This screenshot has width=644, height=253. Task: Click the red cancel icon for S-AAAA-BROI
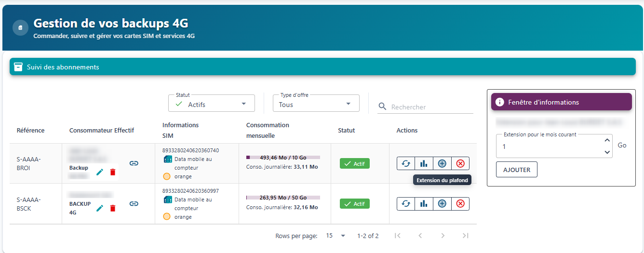tap(460, 163)
